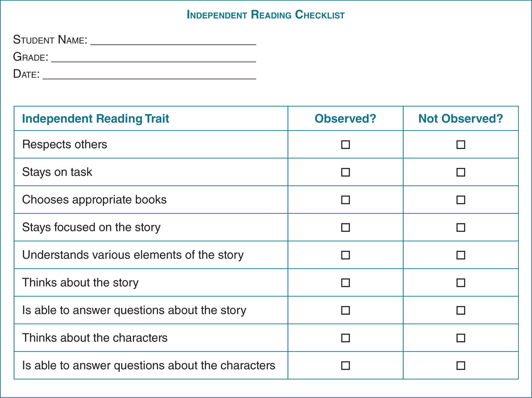
Task: Tick Observed box for Stays on task
Action: [345, 172]
